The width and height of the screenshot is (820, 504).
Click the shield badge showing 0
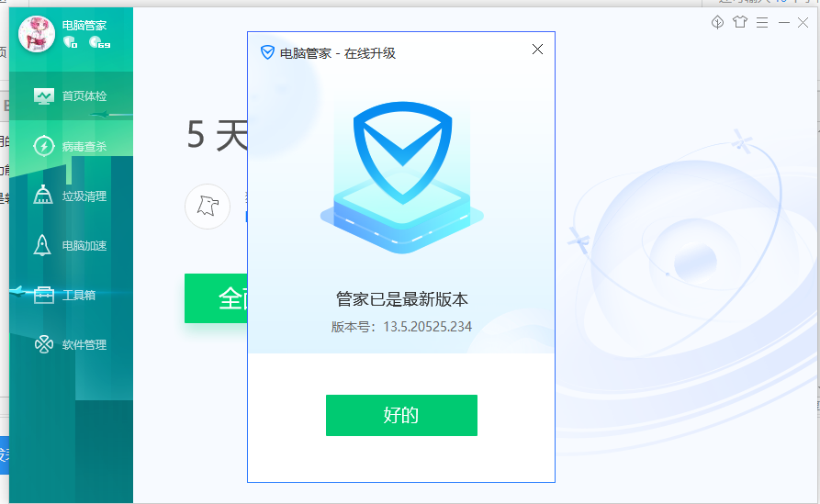70,42
